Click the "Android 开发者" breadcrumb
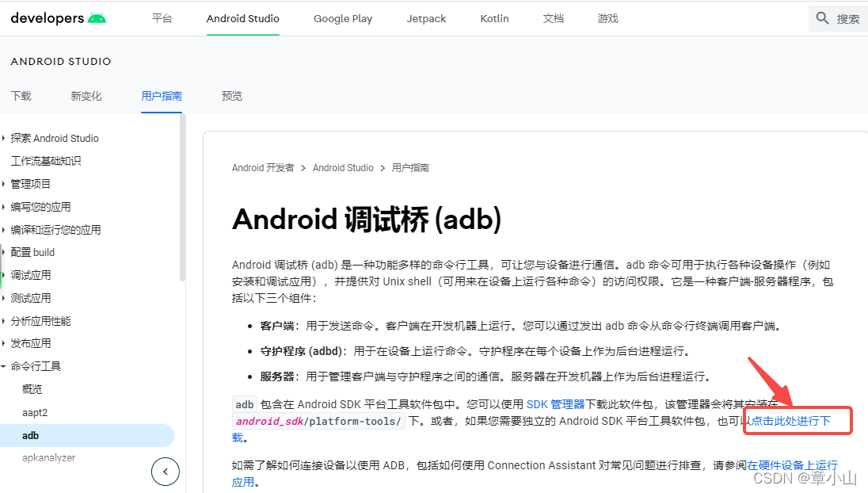The image size is (868, 493). (263, 167)
